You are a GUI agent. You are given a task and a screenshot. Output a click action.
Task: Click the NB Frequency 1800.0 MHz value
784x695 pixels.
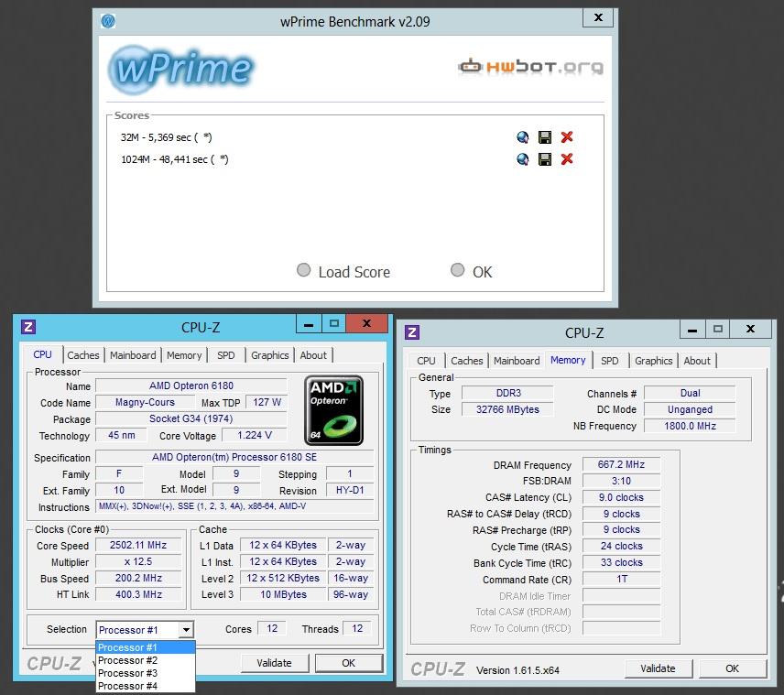coord(690,426)
